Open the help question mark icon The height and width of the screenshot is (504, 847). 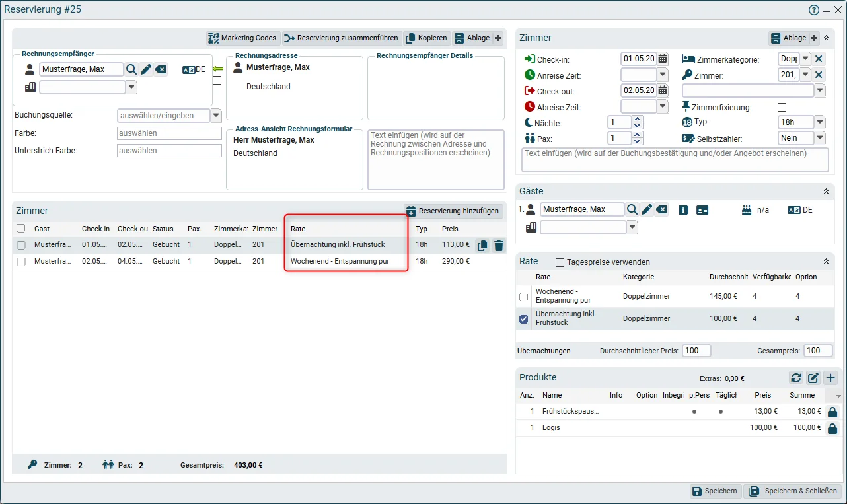814,10
